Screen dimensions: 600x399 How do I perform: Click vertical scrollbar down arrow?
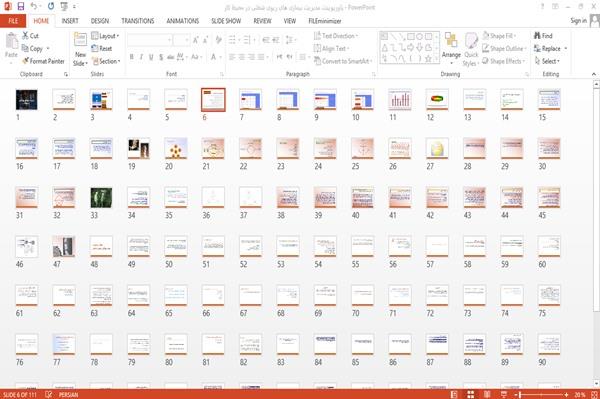pyautogui.click(x=596, y=383)
